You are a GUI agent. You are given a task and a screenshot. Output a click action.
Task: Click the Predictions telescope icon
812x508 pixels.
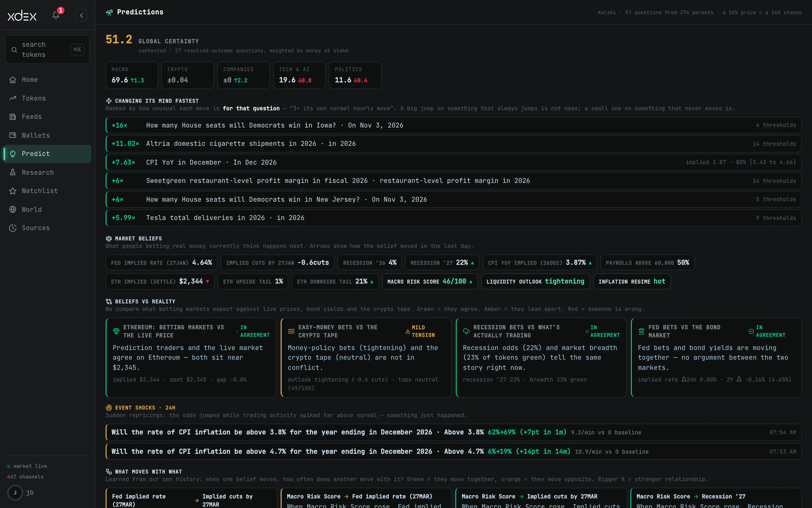[x=109, y=12]
